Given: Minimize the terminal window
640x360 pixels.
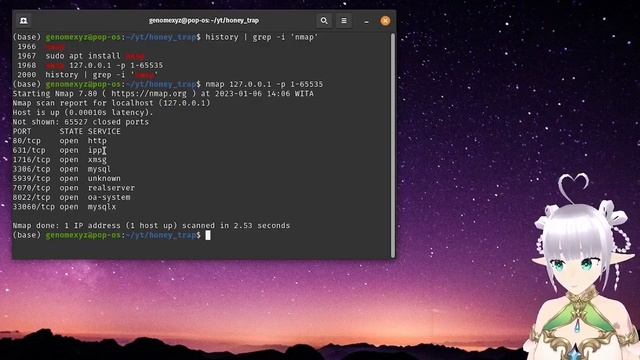Looking at the screenshot, I should (x=366, y=21).
